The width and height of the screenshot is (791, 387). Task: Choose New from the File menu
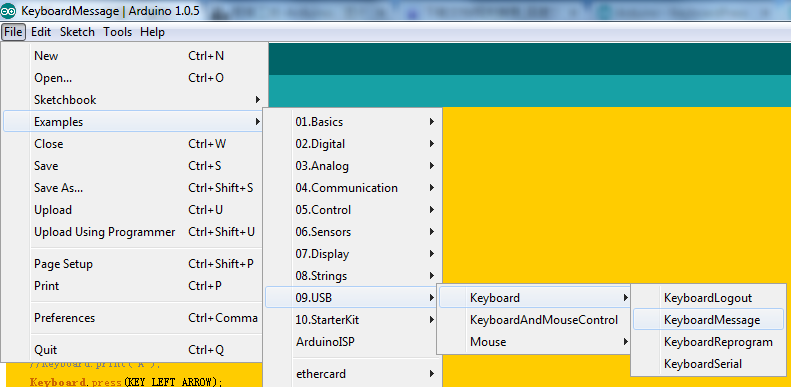point(133,56)
